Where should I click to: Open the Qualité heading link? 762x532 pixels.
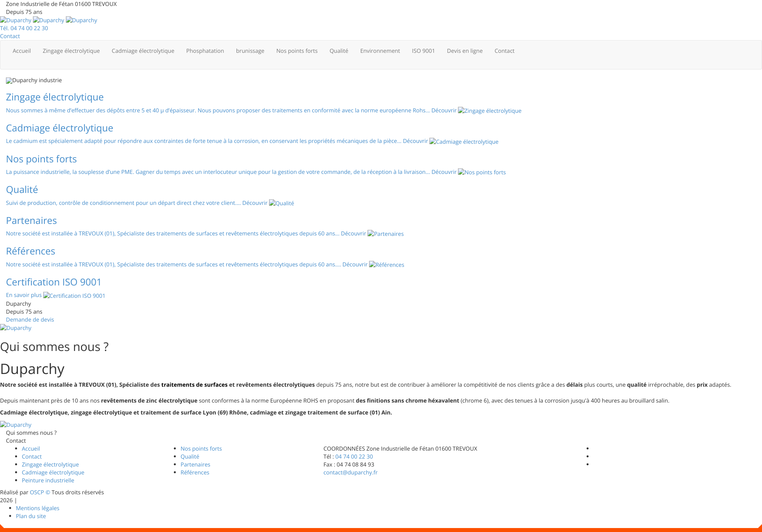[22, 190]
